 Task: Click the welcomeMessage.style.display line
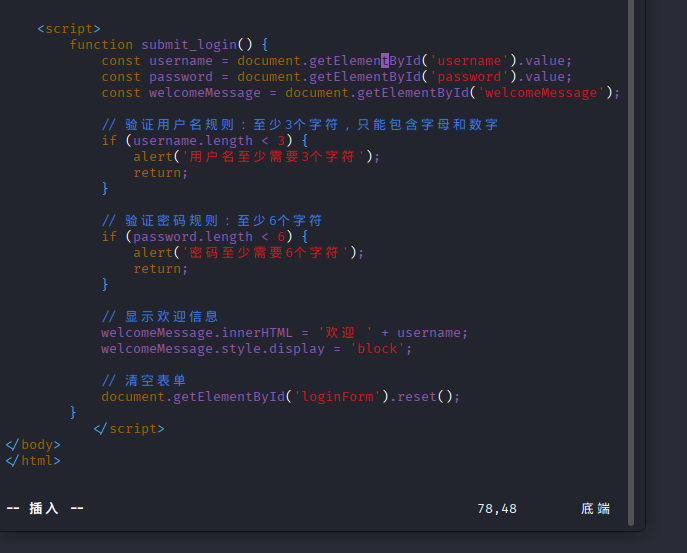(256, 349)
